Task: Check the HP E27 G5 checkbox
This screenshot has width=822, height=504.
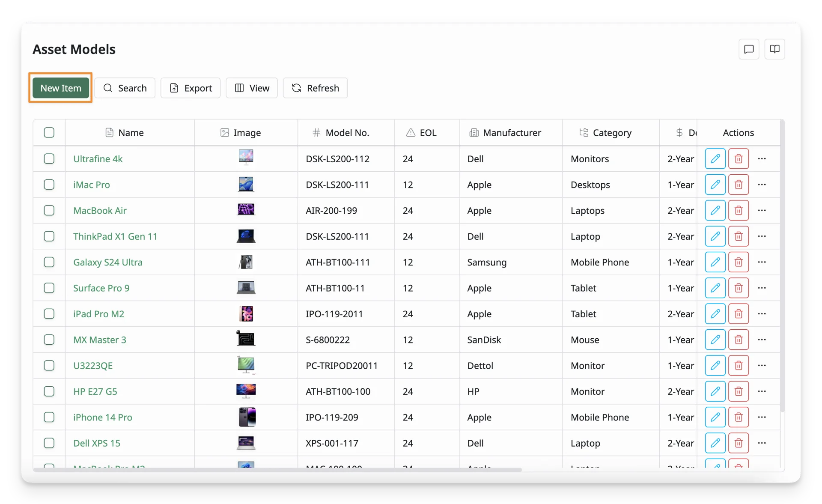Action: (49, 391)
